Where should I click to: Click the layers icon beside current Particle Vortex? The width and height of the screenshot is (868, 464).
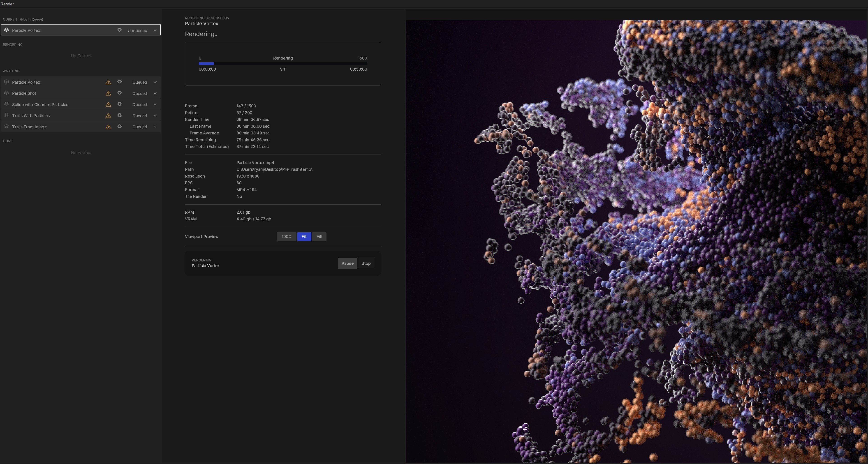[7, 30]
